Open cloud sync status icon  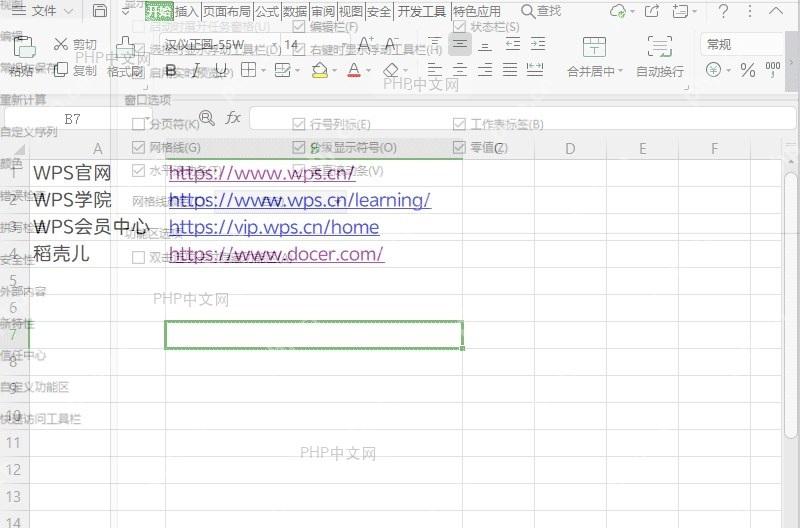point(618,11)
